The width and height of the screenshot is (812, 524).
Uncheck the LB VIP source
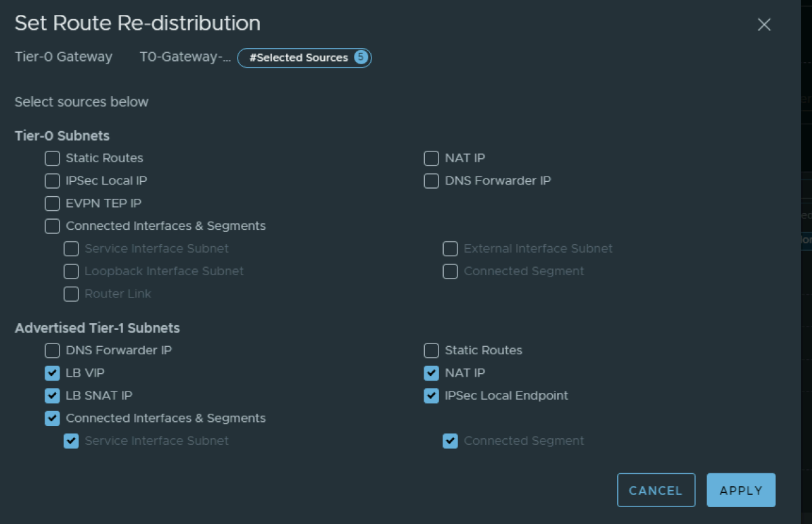(52, 373)
